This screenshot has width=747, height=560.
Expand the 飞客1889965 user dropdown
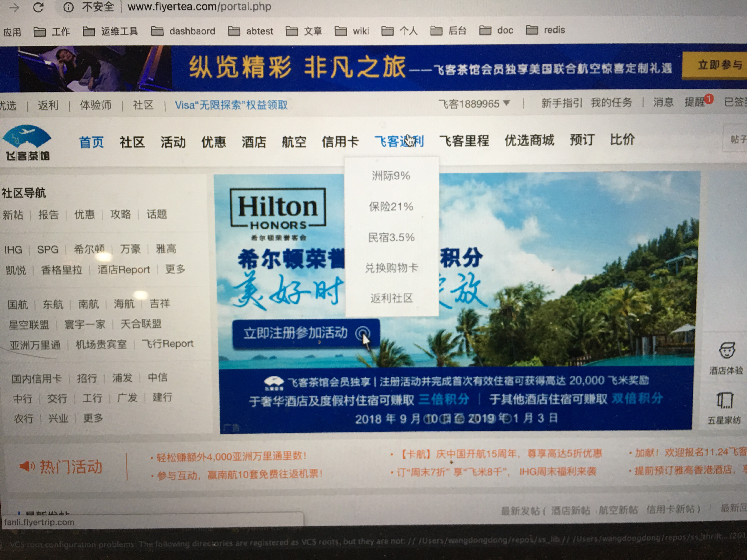point(474,104)
